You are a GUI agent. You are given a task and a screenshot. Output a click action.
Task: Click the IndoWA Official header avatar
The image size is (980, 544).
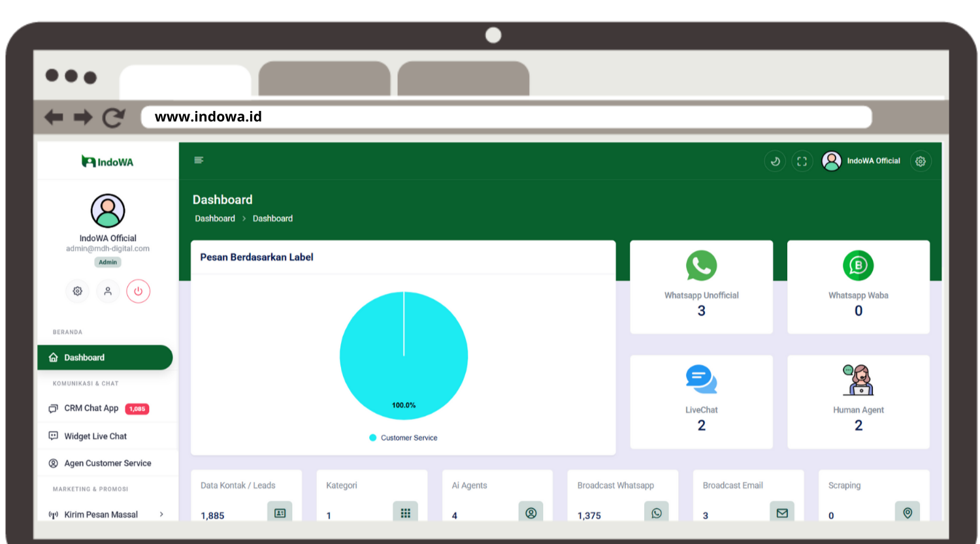click(832, 161)
